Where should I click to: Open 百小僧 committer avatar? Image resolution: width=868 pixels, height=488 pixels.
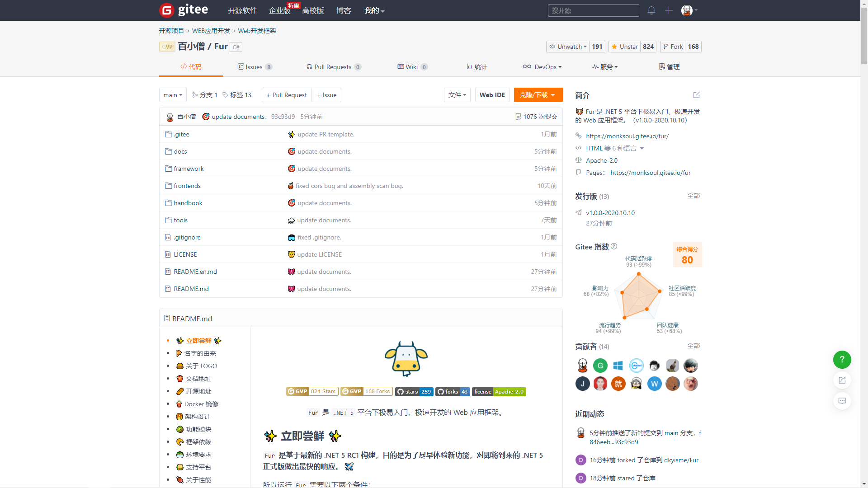click(170, 117)
